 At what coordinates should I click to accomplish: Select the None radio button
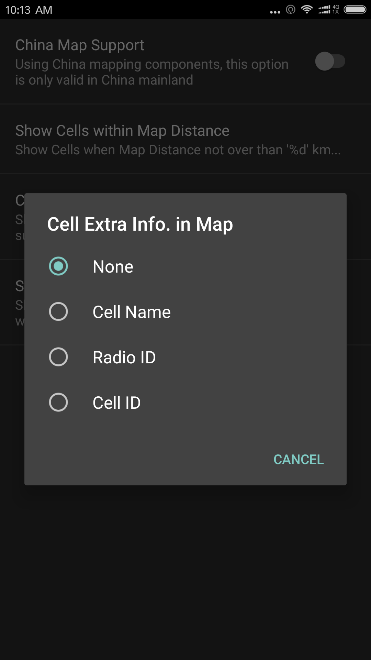click(58, 266)
